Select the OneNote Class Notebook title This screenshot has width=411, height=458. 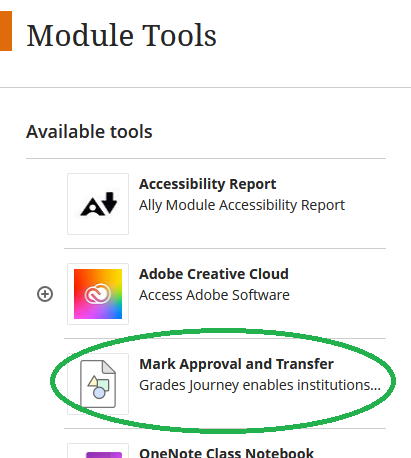226,453
